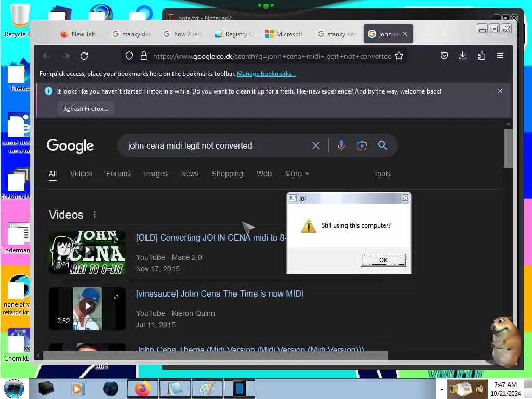This screenshot has height=399, width=532.
Task: Open the Recycle Bin desktop icon
Action: (17, 19)
